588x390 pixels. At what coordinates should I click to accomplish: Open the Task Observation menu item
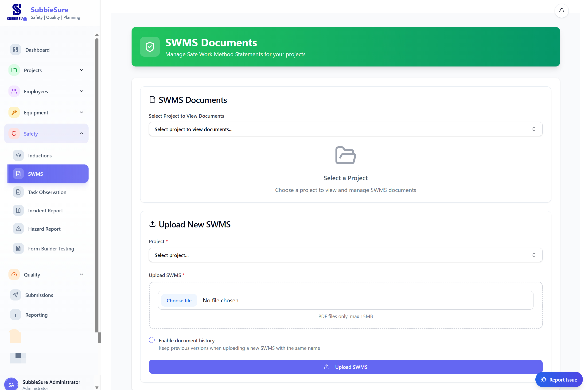click(47, 192)
